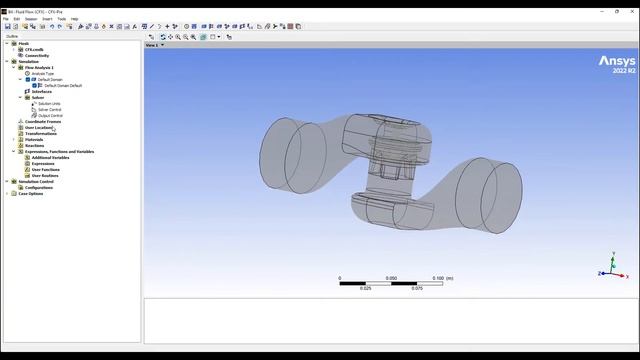Select Output Control in the outline
This screenshot has width=640, height=360.
(50, 116)
